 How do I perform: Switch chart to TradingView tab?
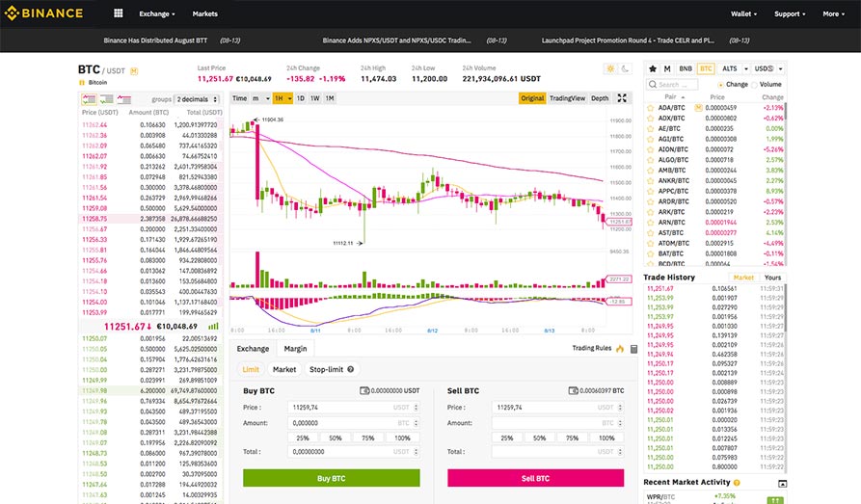pyautogui.click(x=567, y=98)
